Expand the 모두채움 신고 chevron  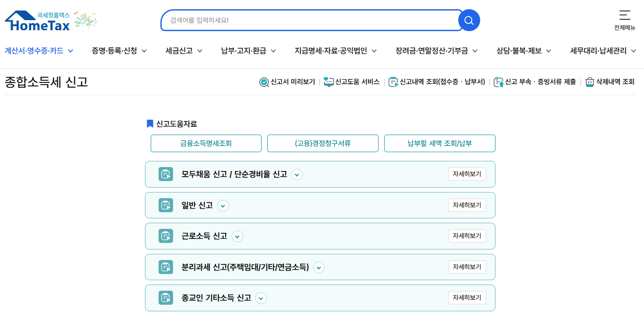click(x=297, y=175)
